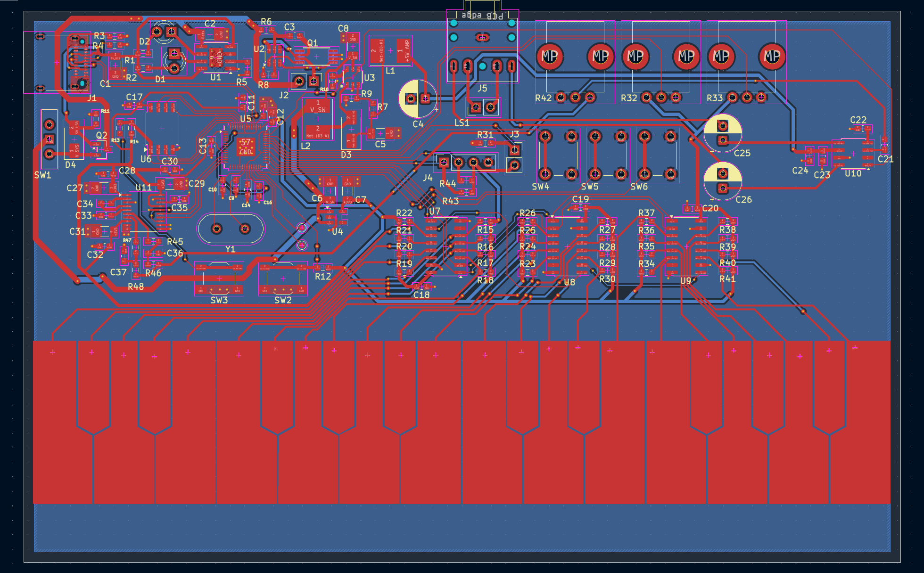Click the U10 reference label
The height and width of the screenshot is (573, 924).
(x=853, y=173)
